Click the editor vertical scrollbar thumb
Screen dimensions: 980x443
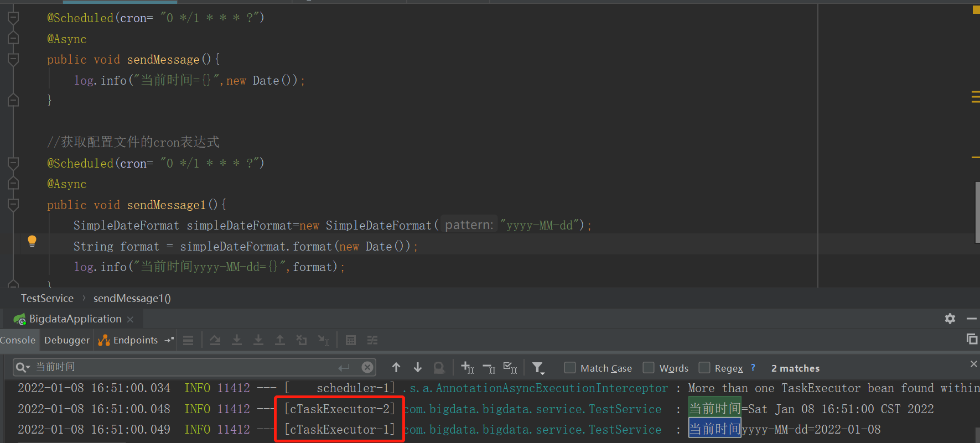(x=977, y=212)
